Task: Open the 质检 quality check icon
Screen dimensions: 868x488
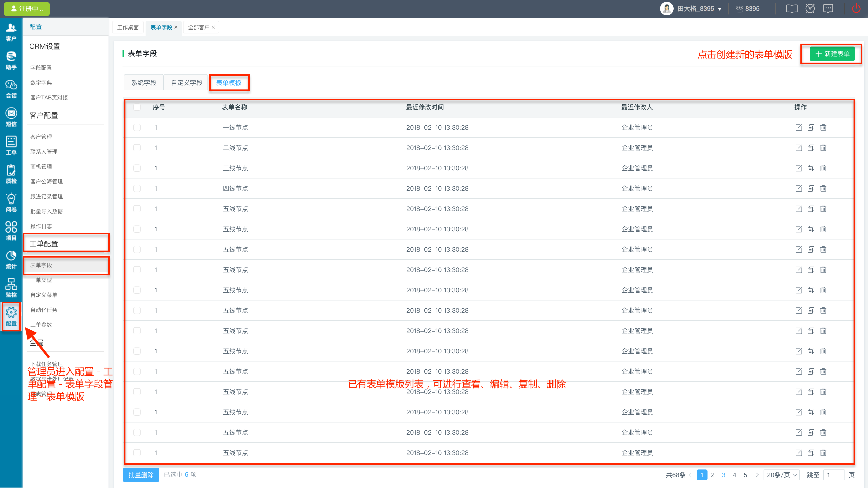Action: point(11,174)
